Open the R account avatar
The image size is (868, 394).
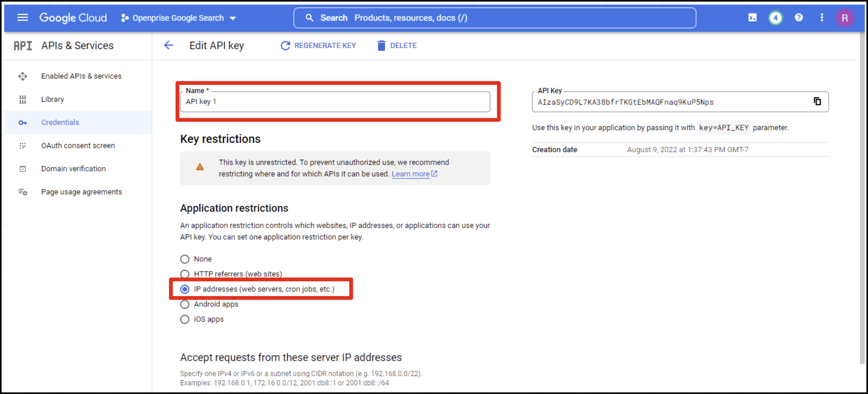(x=845, y=18)
